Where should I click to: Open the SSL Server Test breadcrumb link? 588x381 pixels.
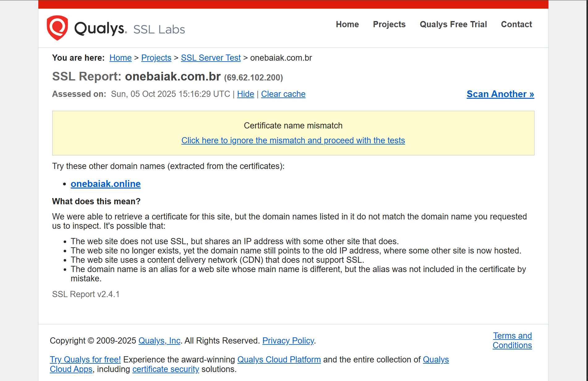tap(211, 58)
